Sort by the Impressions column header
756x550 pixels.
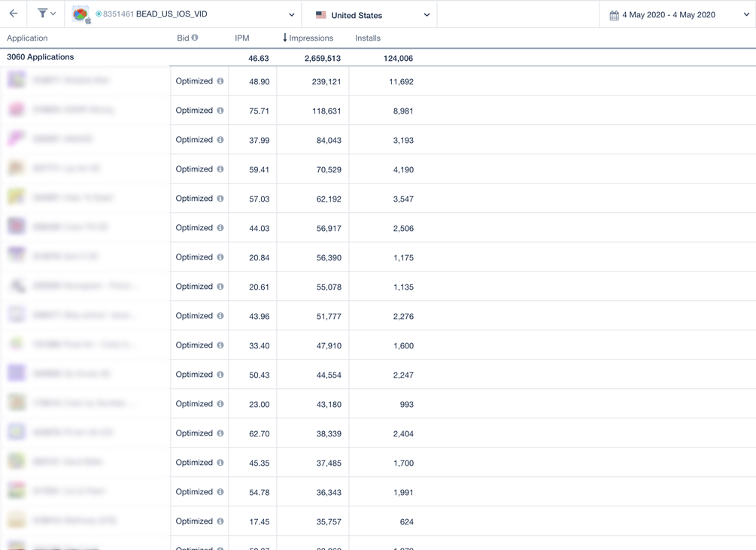308,38
